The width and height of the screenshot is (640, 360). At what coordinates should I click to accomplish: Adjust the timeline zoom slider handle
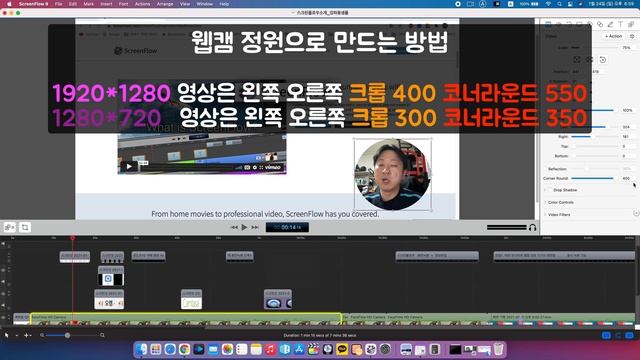[67, 335]
